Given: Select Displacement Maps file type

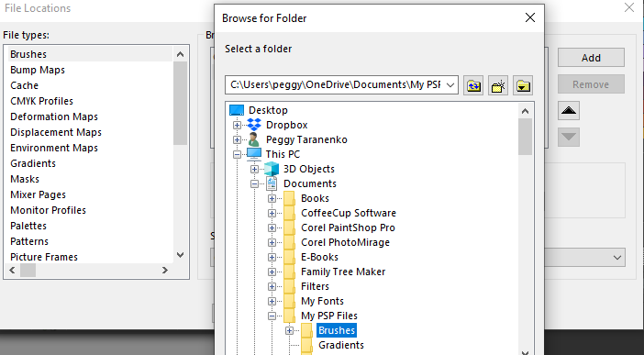Looking at the screenshot, I should 56,132.
